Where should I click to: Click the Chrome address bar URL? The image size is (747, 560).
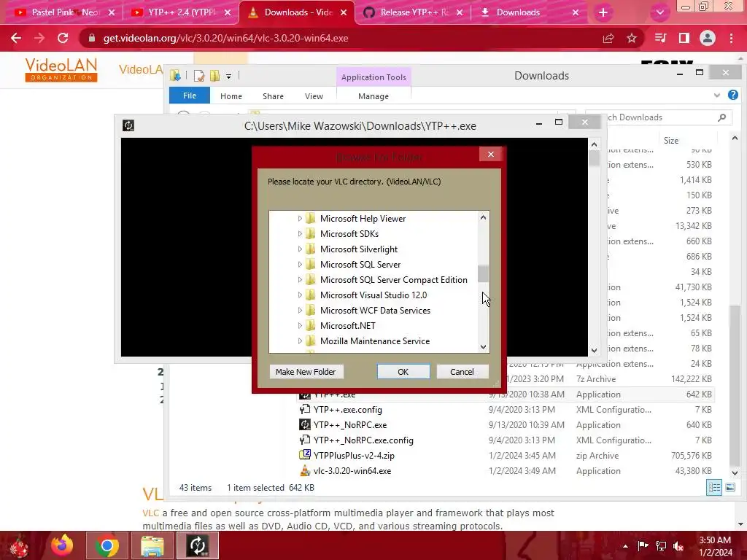click(x=226, y=38)
